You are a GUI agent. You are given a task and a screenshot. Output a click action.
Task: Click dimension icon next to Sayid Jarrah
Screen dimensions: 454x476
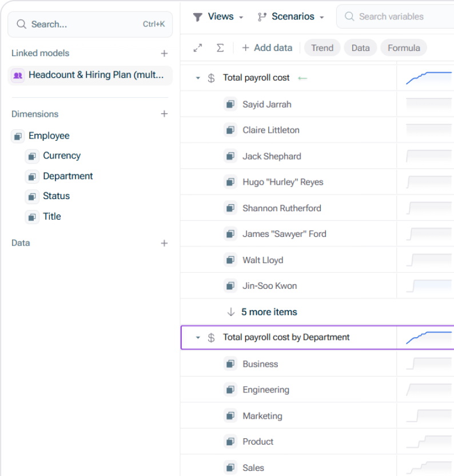(x=230, y=104)
